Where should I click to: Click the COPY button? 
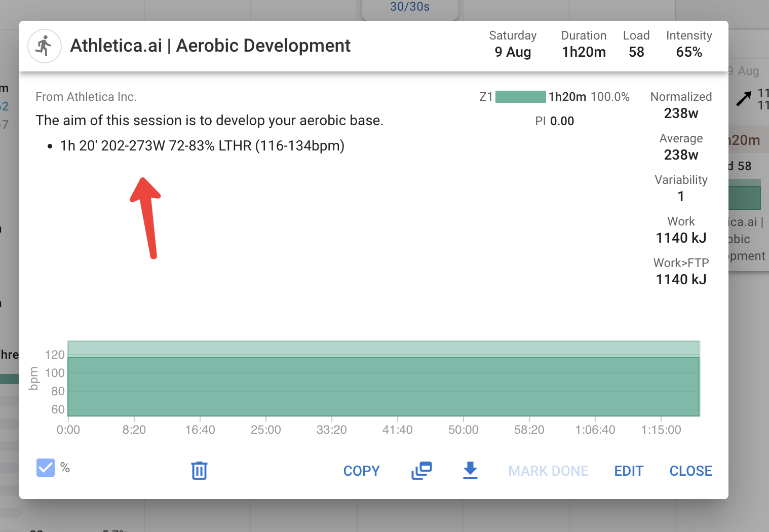click(x=361, y=471)
